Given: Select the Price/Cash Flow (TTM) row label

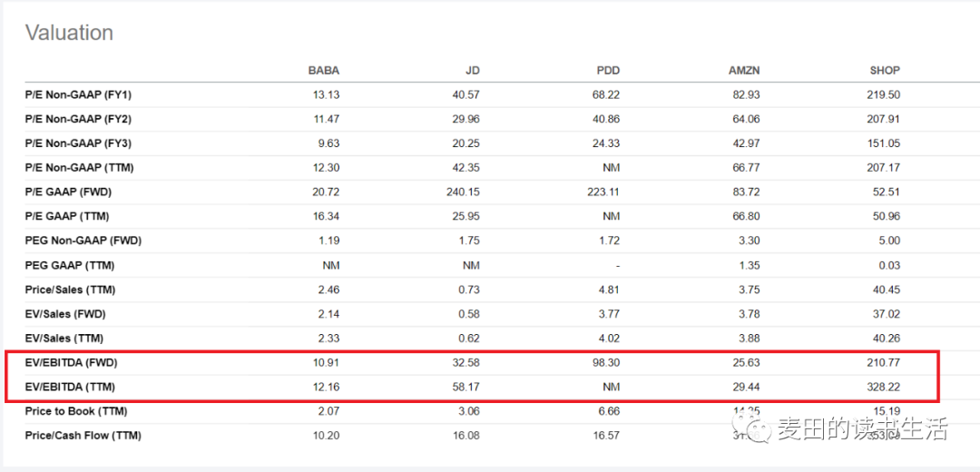Looking at the screenshot, I should tap(83, 436).
